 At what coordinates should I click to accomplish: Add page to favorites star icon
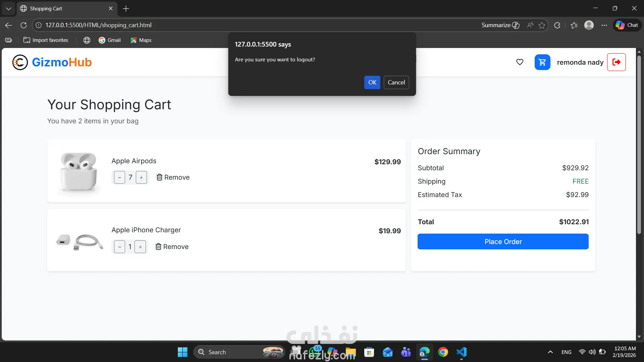pyautogui.click(x=542, y=25)
